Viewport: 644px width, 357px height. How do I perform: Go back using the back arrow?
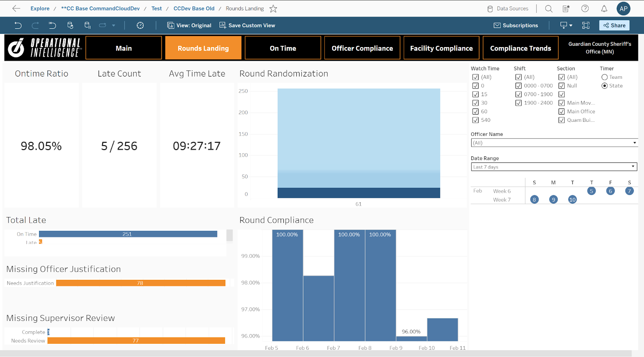[x=16, y=8]
